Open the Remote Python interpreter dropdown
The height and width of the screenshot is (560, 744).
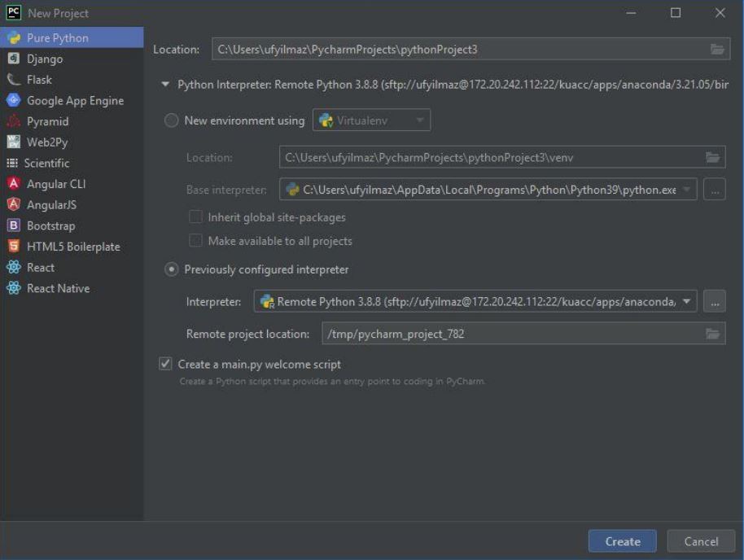[x=687, y=300]
